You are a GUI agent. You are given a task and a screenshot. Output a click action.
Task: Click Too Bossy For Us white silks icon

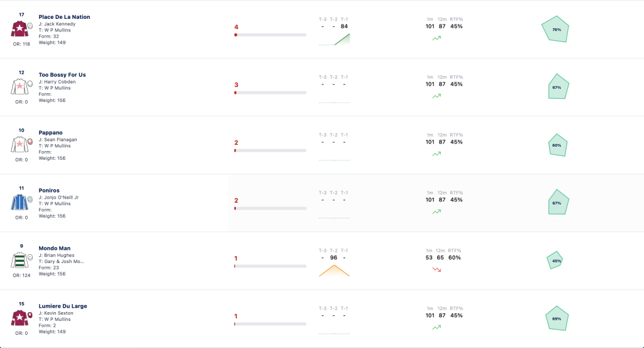tap(19, 87)
